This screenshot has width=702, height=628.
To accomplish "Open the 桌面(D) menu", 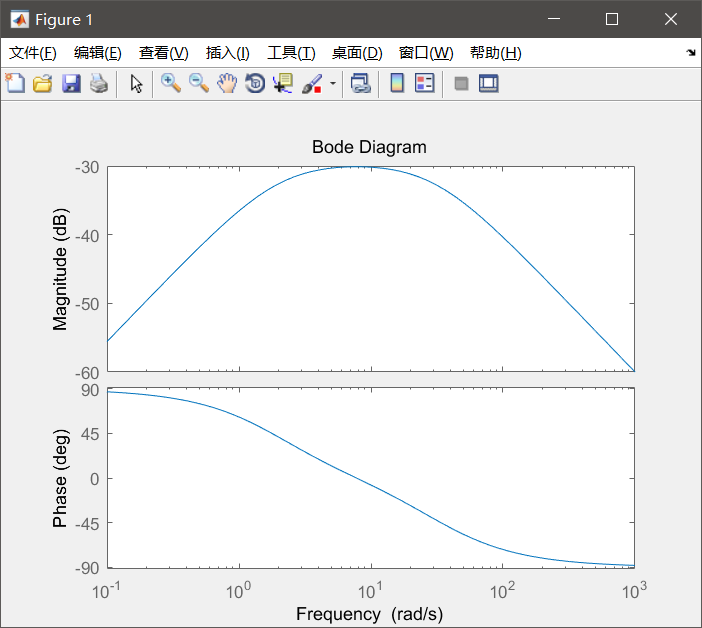I will [357, 53].
